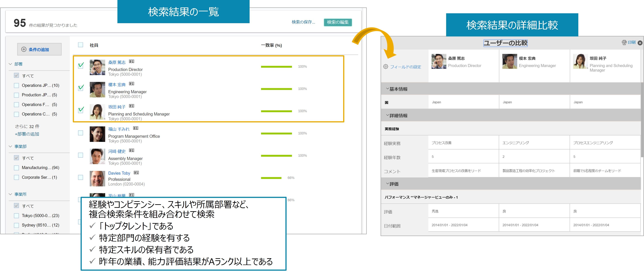Click Davies Toby 66% match bar
644x272 pixels.
point(271,178)
